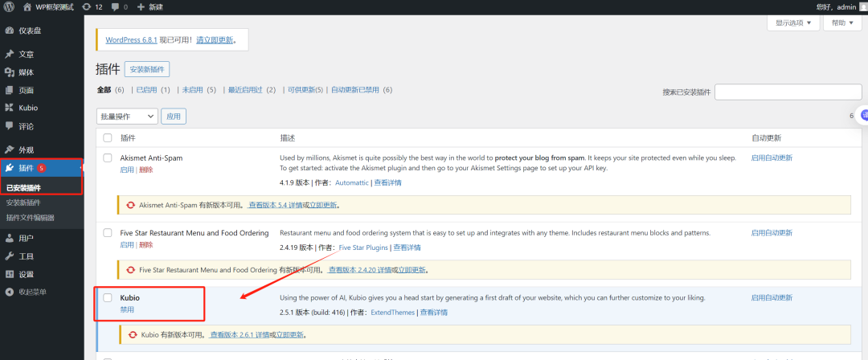
Task: Open updates icon showing 12
Action: click(x=86, y=7)
